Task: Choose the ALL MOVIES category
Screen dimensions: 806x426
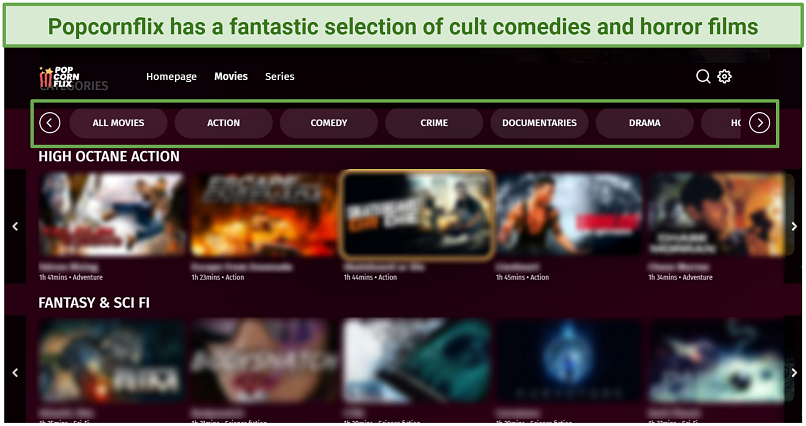Action: tap(118, 123)
